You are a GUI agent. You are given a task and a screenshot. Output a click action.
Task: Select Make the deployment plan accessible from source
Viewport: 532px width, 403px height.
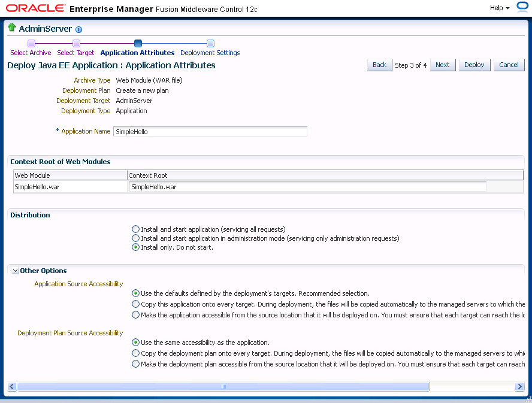tap(136, 364)
